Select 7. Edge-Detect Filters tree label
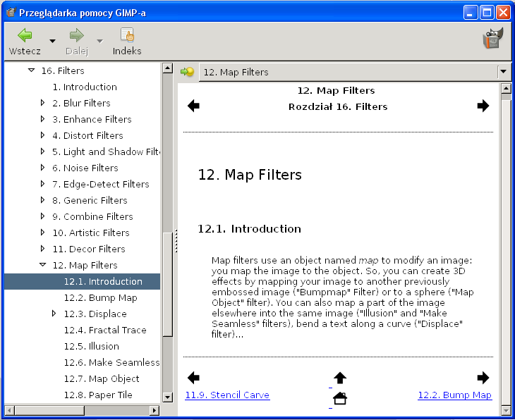The height and width of the screenshot is (420, 515). tap(100, 184)
